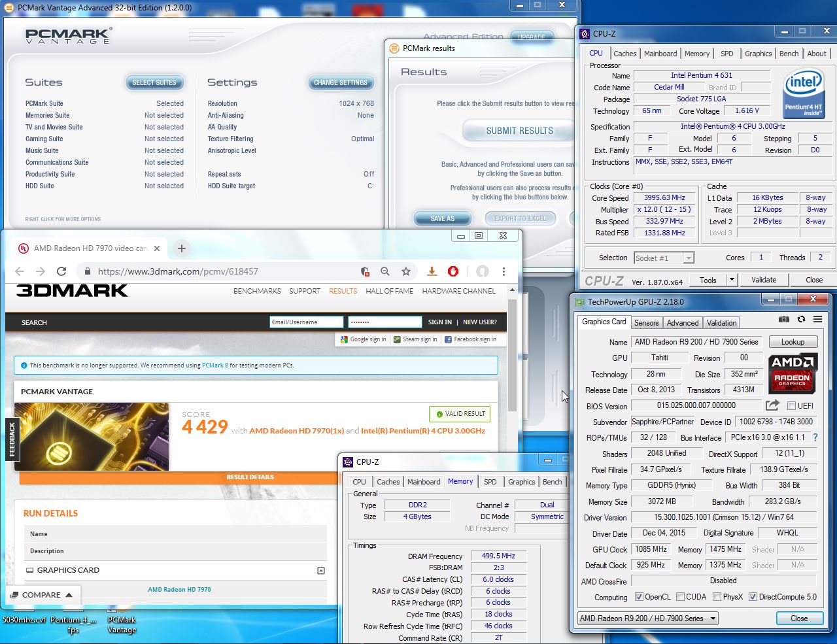Click the red ad-blocker extension icon
Image resolution: width=837 pixels, height=644 pixels.
pos(453,271)
